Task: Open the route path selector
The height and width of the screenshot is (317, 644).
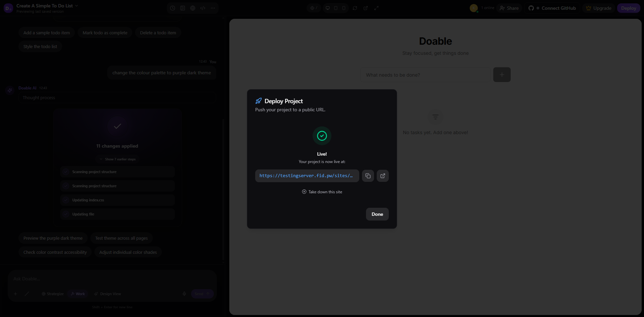Action: 314,8
